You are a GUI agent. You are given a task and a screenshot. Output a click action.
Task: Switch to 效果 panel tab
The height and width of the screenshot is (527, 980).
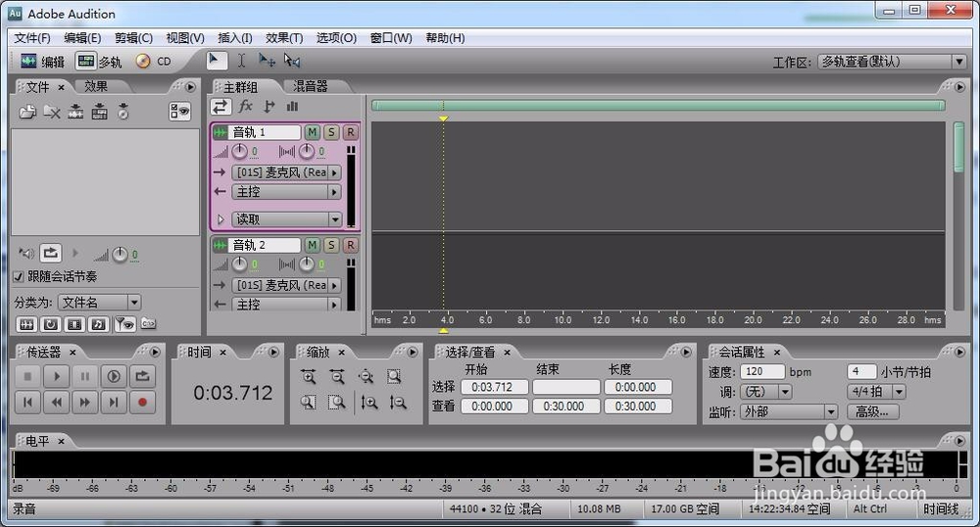96,86
